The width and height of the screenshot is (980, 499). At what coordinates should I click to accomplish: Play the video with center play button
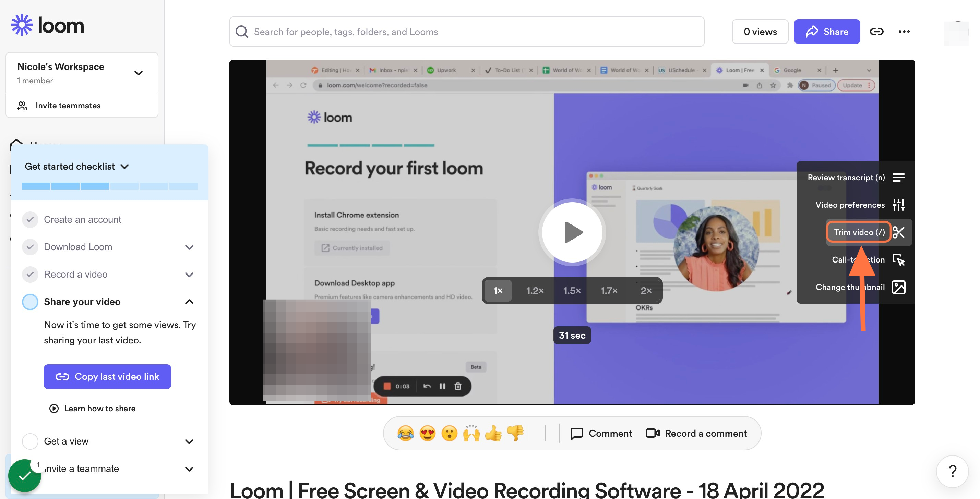coord(572,232)
